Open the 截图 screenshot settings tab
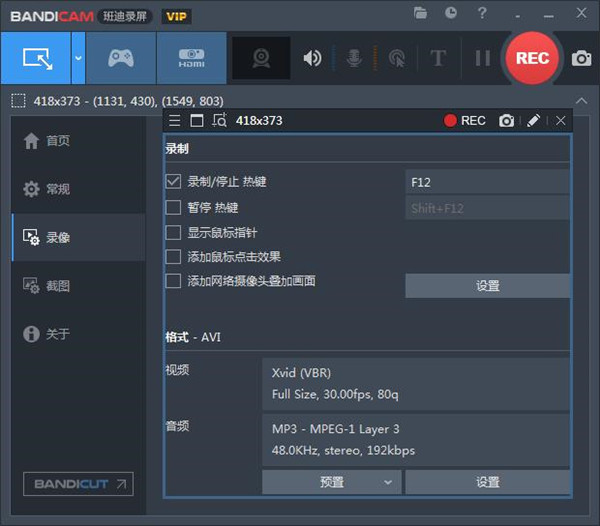 tap(78, 285)
